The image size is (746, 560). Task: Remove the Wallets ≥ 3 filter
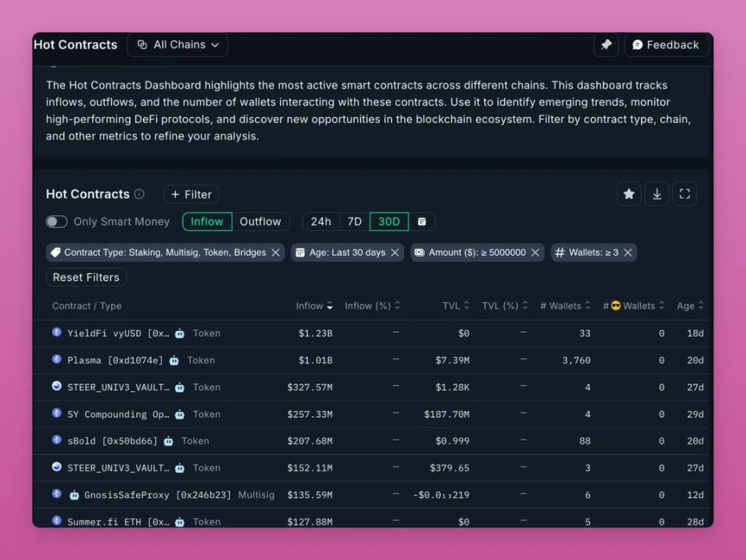[x=628, y=253]
